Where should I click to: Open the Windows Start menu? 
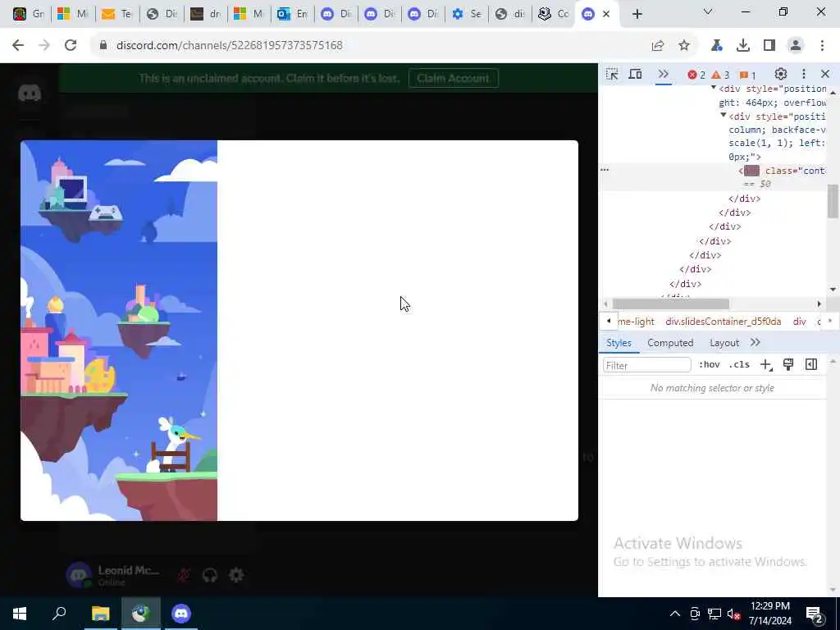tap(20, 614)
